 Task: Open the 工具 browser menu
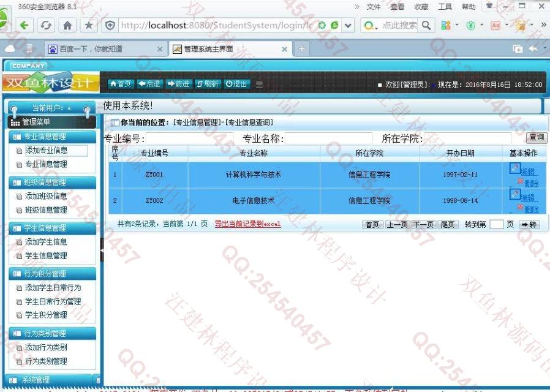coord(445,7)
